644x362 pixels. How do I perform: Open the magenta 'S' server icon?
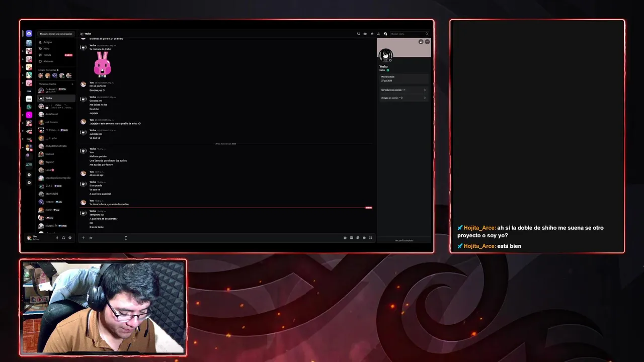click(x=29, y=115)
